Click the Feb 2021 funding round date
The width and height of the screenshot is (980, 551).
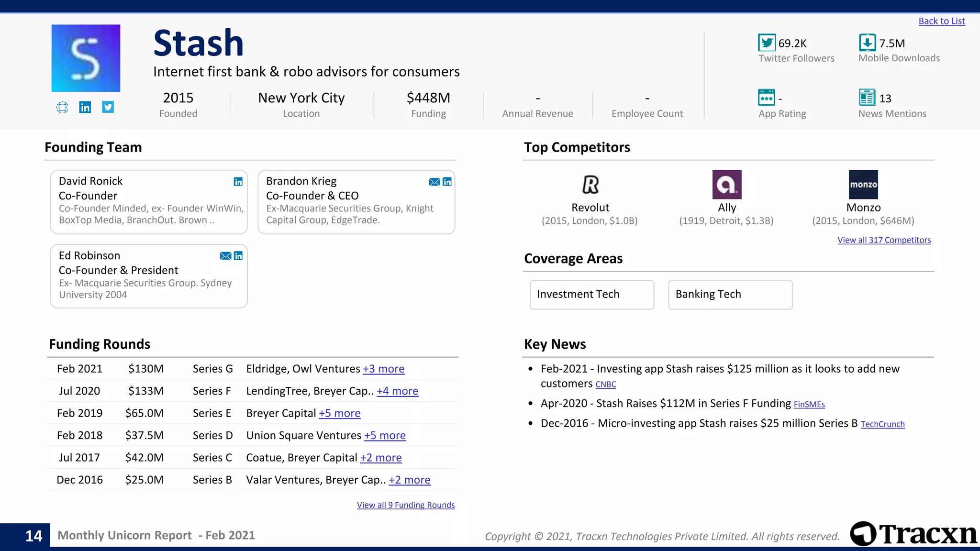79,369
